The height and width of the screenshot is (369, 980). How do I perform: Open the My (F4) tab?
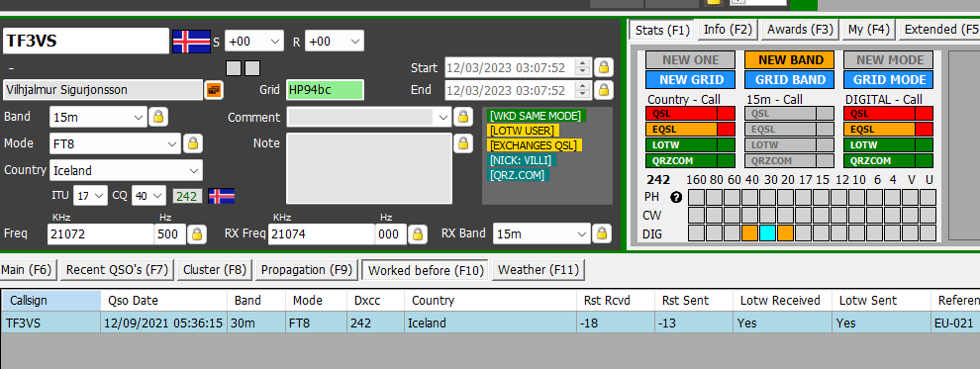click(869, 29)
